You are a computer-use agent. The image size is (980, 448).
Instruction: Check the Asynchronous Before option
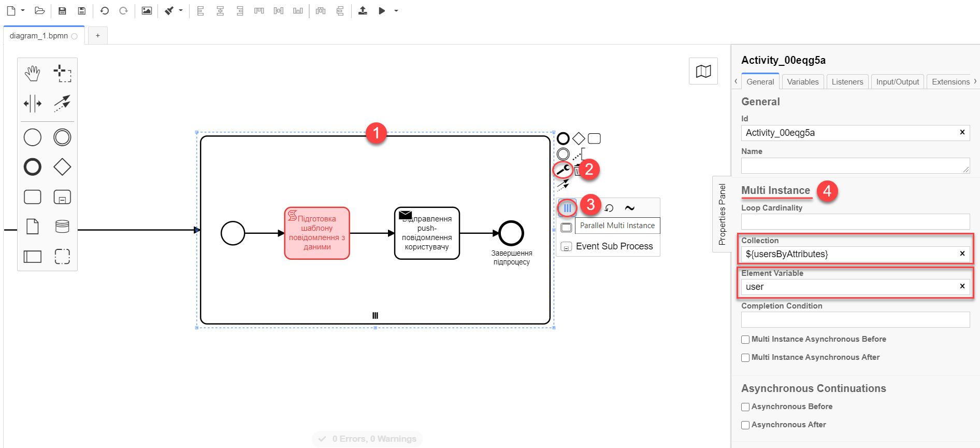[x=745, y=407]
